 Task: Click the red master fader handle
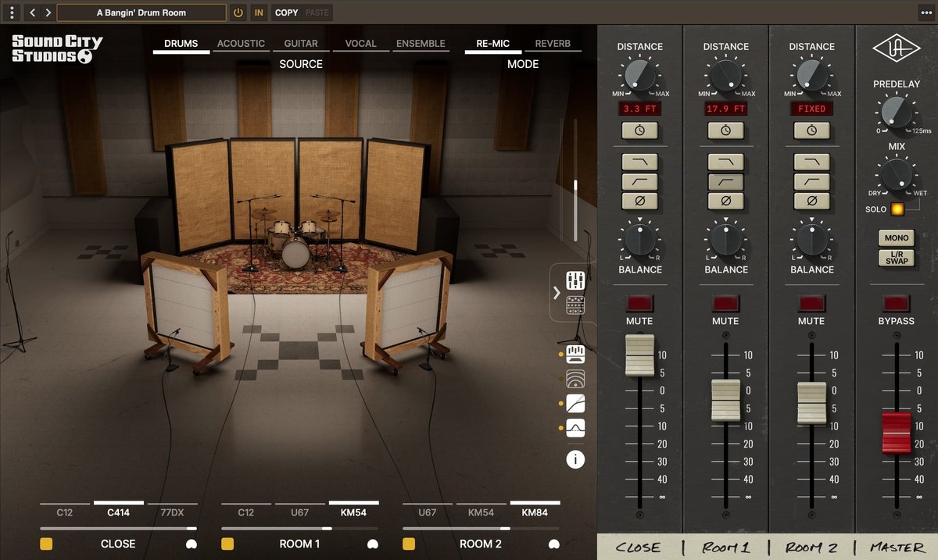point(897,432)
